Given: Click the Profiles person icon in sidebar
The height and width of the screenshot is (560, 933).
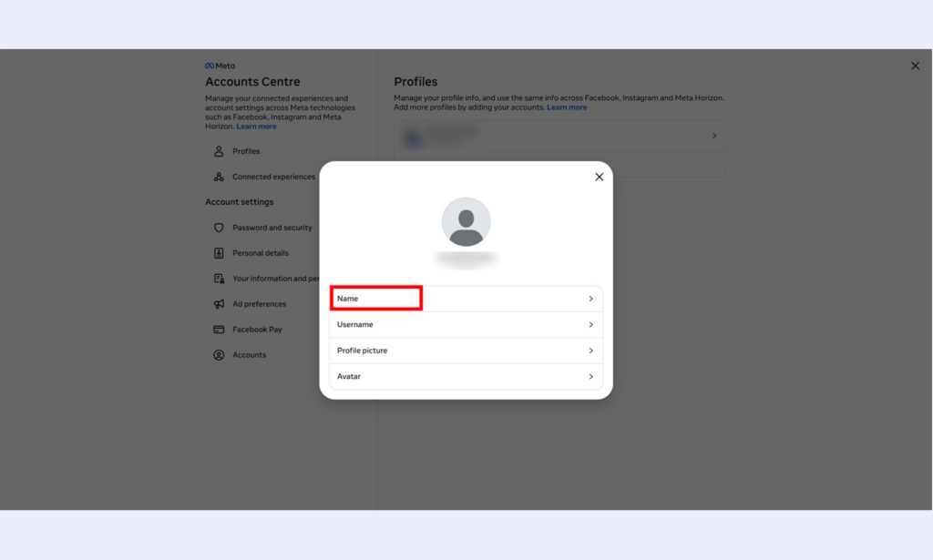Looking at the screenshot, I should (x=219, y=151).
